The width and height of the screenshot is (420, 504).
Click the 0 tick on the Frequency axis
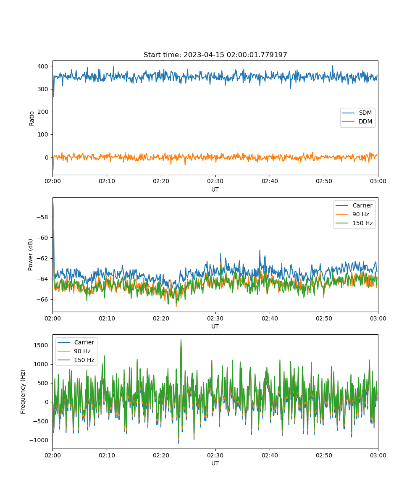click(x=47, y=402)
